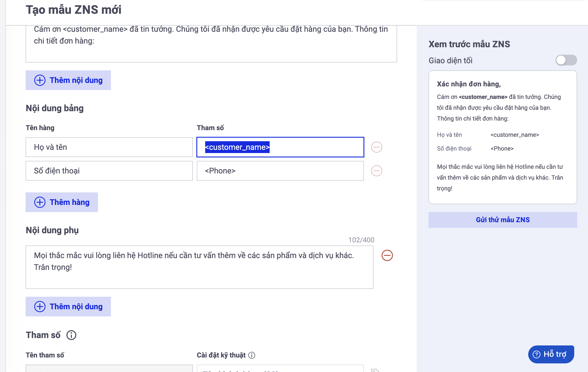
Task: Click plus icon of Thêm nội dung under Nội dung phụ
Action: [x=40, y=307]
